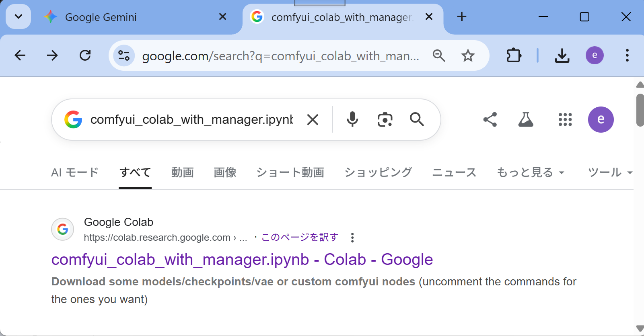Open the Chrome extensions puzzle icon
The height and width of the screenshot is (336, 644).
click(x=514, y=55)
